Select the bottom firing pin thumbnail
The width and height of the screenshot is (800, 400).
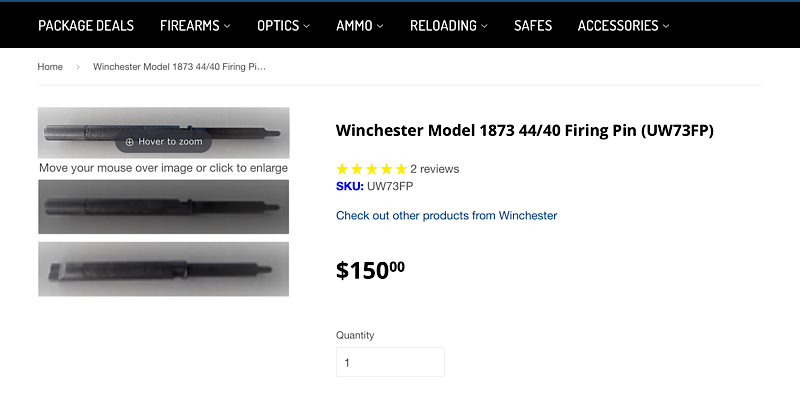[x=163, y=269]
